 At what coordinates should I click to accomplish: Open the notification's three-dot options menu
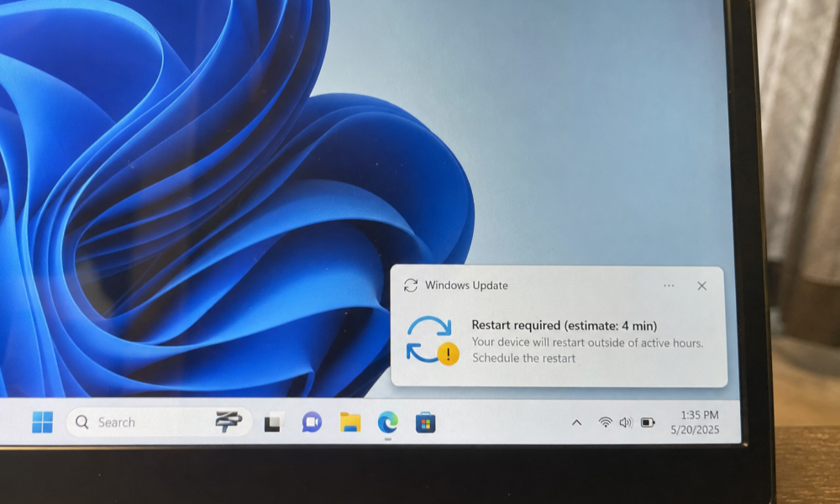point(669,286)
